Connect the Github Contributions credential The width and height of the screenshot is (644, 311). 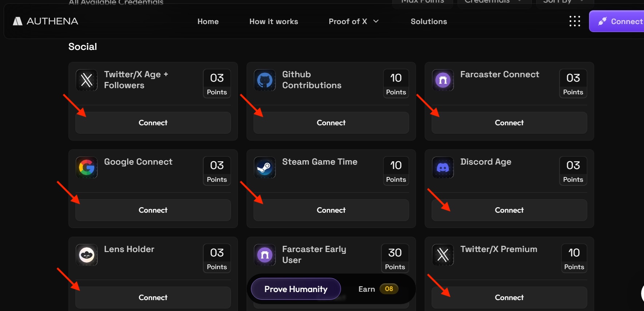pos(331,123)
